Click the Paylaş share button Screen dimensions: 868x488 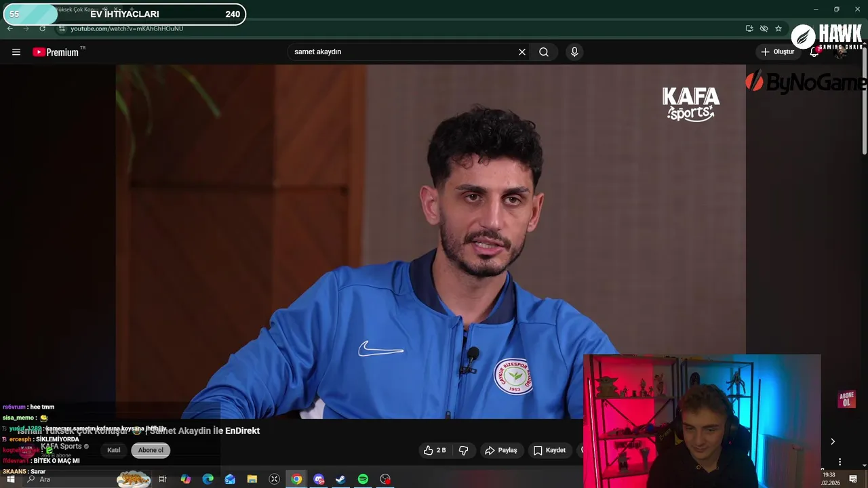click(x=501, y=450)
